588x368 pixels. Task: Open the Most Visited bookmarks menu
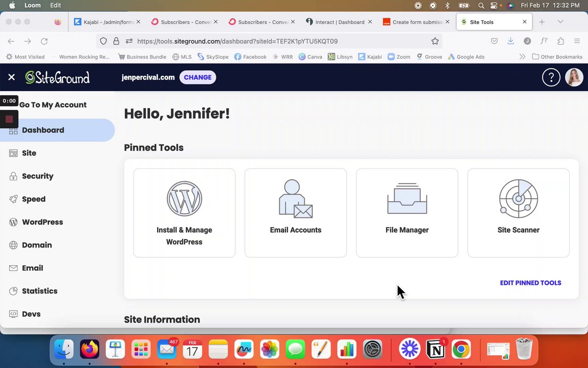coord(25,57)
